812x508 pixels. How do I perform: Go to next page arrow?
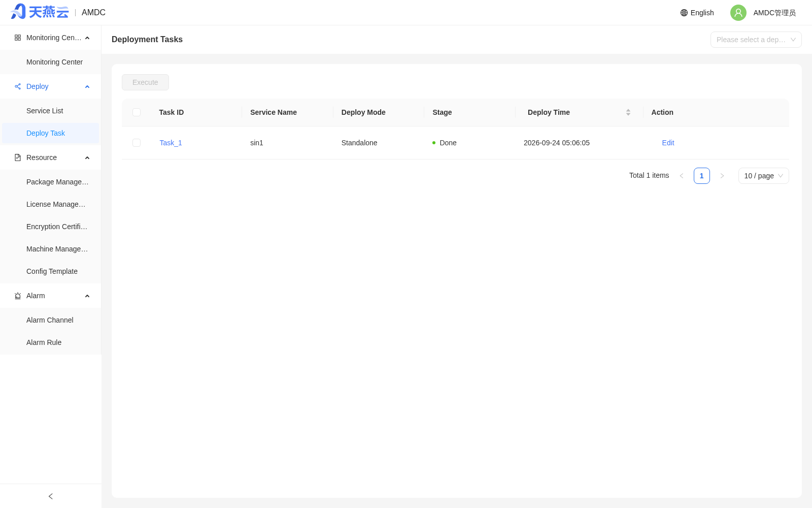tap(722, 176)
